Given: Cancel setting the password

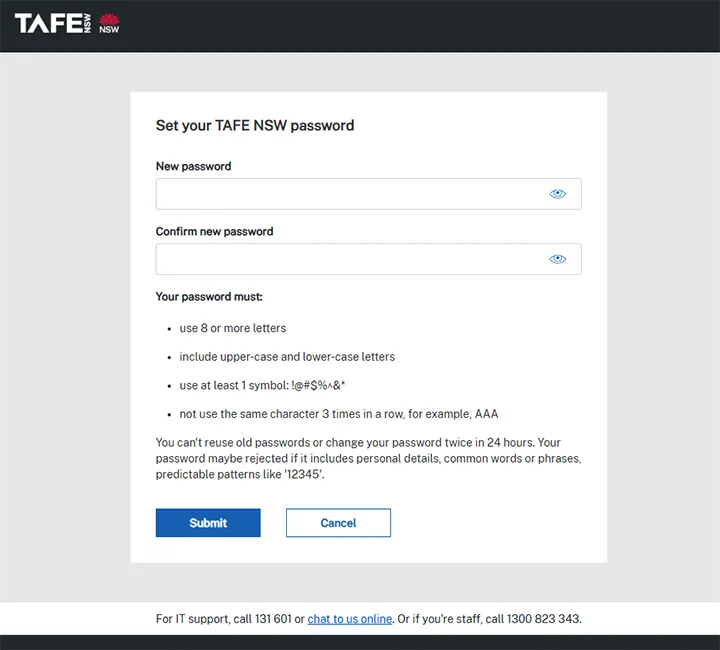Looking at the screenshot, I should (x=338, y=523).
